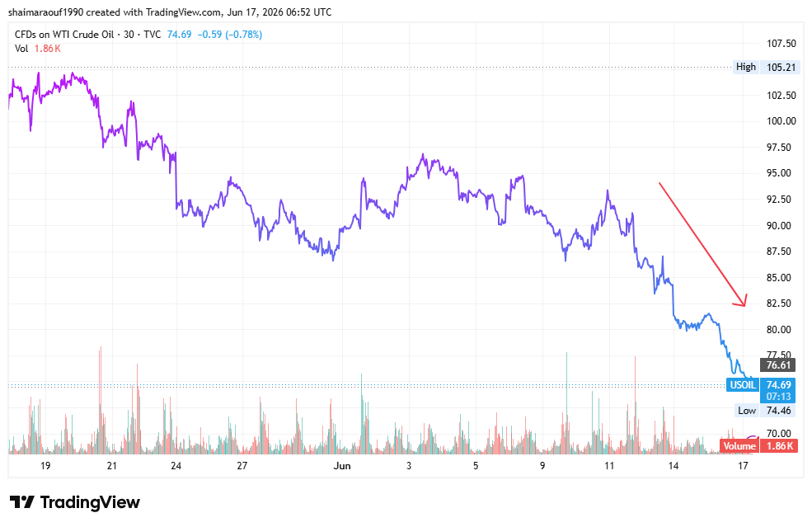
Task: Click the 100.00 price axis label
Action: tap(781, 121)
